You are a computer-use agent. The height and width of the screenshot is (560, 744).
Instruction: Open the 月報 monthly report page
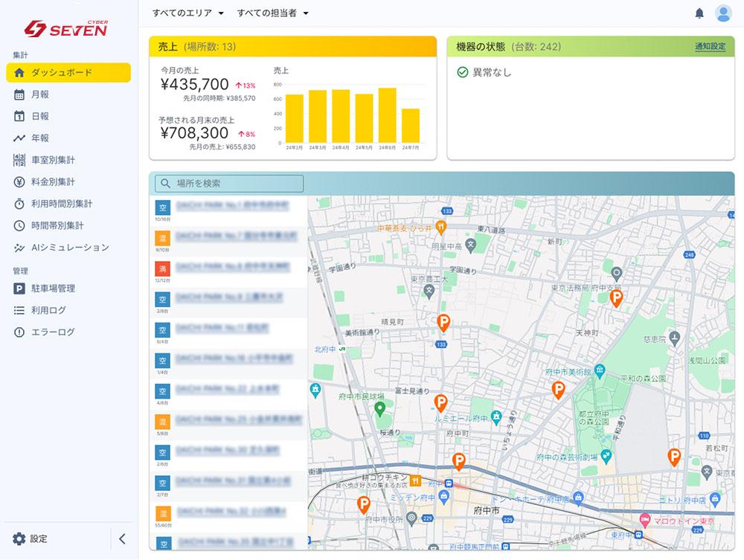click(40, 94)
